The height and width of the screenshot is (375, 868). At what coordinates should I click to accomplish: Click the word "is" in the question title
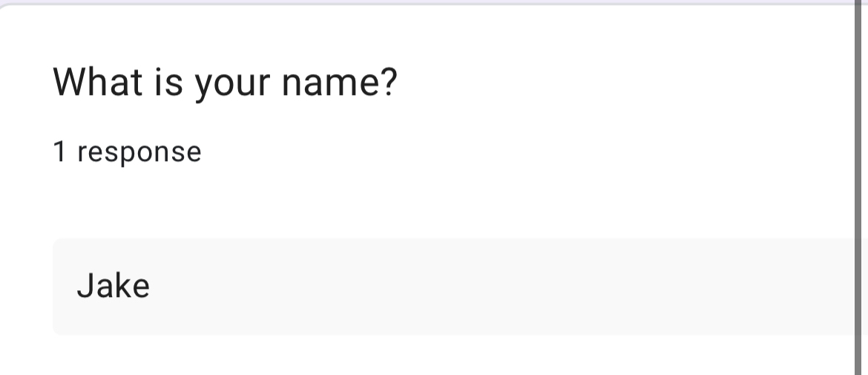tap(169, 82)
